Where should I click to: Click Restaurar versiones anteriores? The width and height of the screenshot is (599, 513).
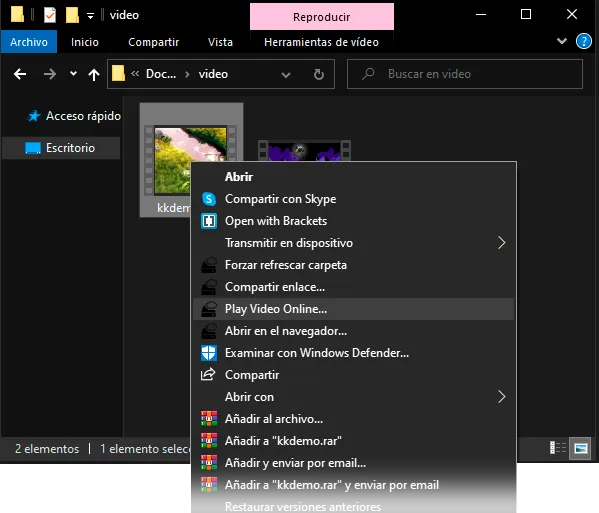pyautogui.click(x=353, y=507)
